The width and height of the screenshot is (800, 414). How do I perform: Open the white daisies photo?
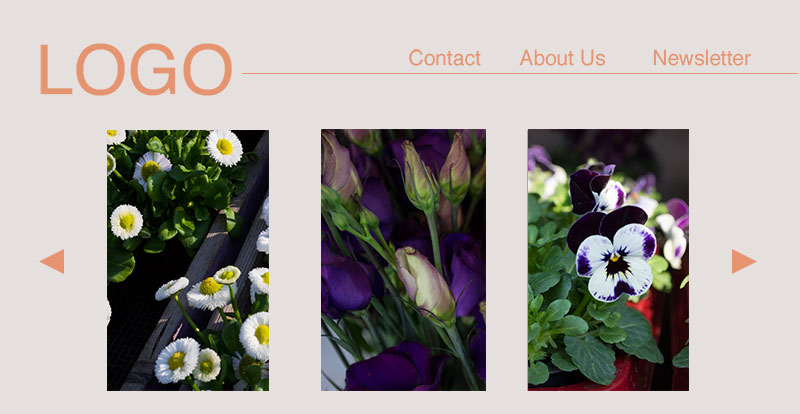[x=188, y=260]
